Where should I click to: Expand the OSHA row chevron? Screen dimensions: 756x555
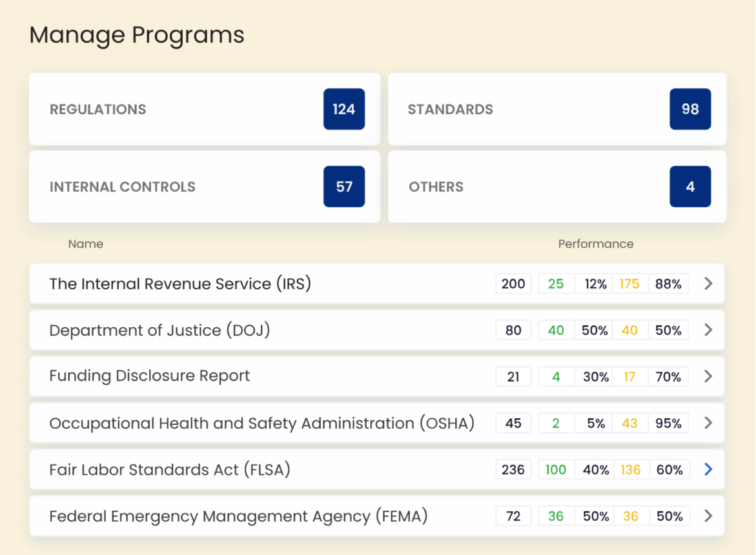[708, 423]
